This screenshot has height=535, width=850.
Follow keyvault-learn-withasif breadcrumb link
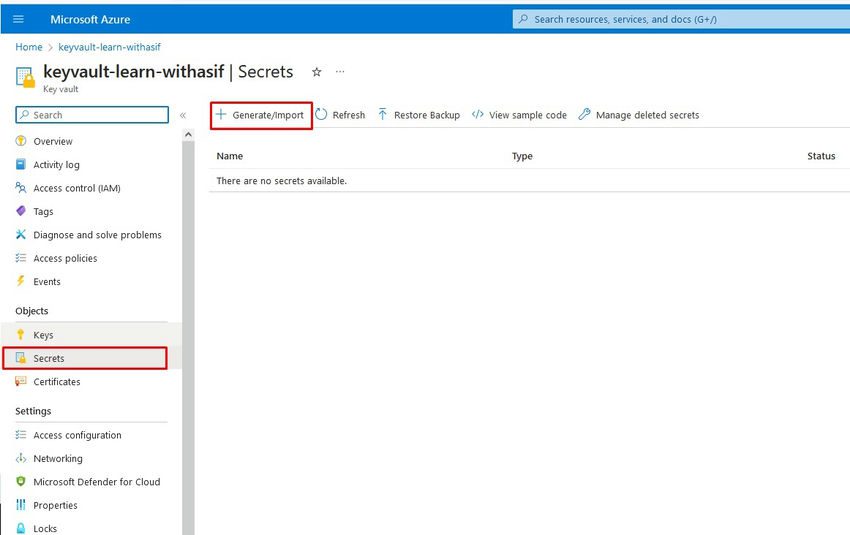(x=110, y=47)
